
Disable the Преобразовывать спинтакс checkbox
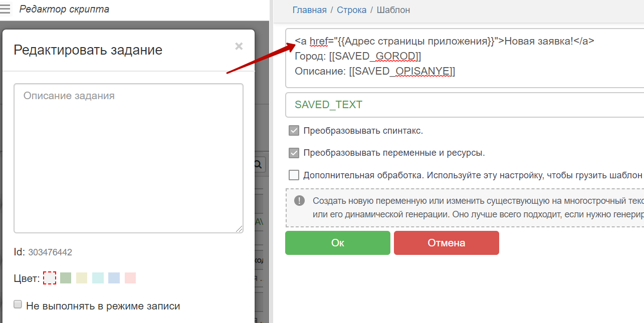point(294,130)
